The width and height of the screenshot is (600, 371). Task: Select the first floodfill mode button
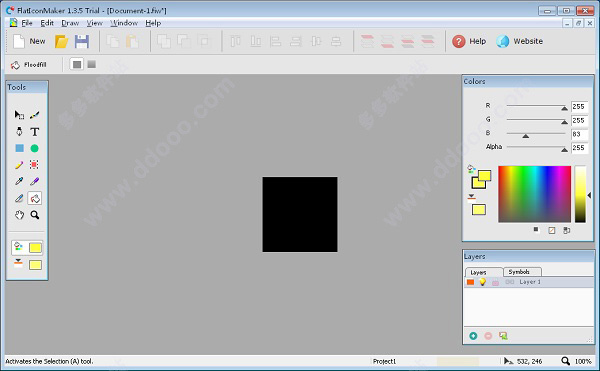77,64
